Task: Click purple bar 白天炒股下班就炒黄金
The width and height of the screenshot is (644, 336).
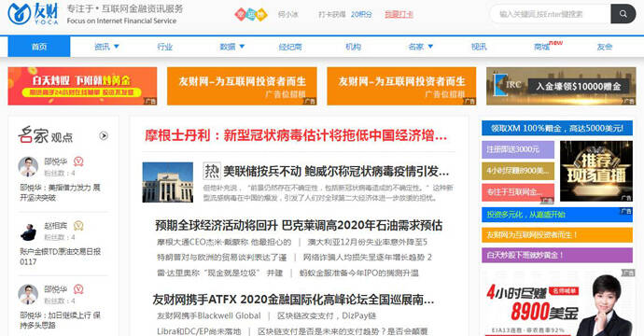Action: [557, 255]
